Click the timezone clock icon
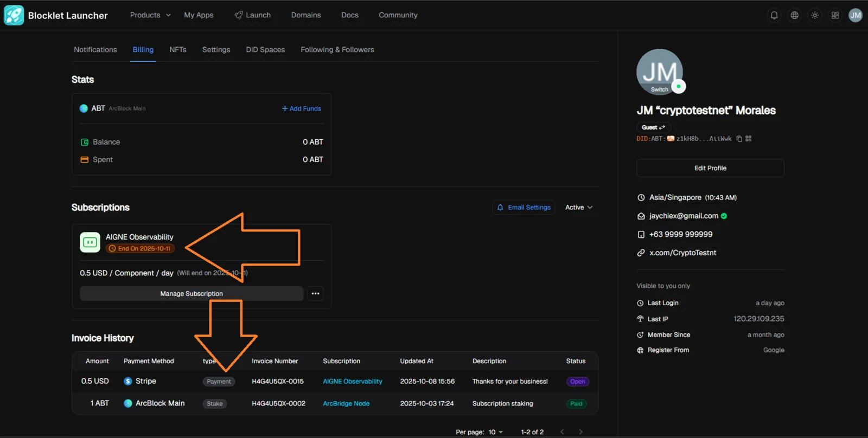This screenshot has width=868, height=438. [x=641, y=198]
